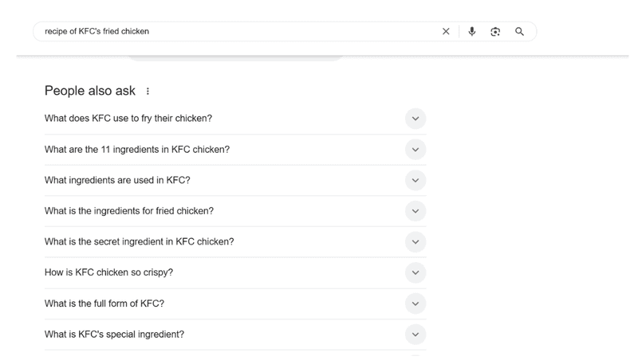Viewport: 638px width, 364px height.
Task: Open question "What are the 11 ingredients in KFC chicken?"
Action: (137, 150)
